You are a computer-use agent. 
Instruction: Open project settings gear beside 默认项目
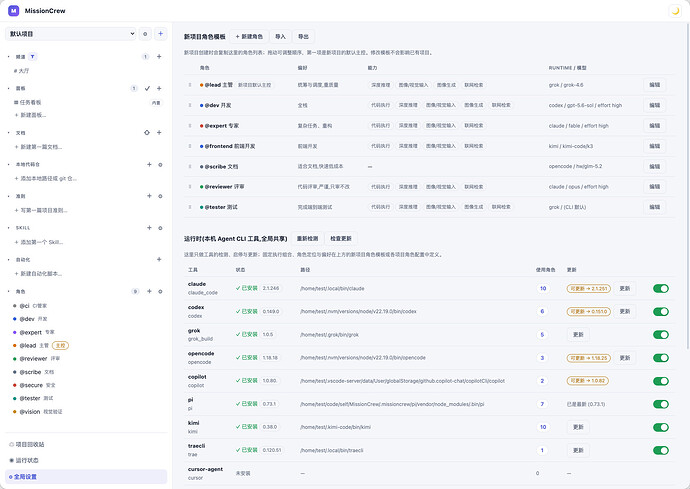click(x=145, y=34)
